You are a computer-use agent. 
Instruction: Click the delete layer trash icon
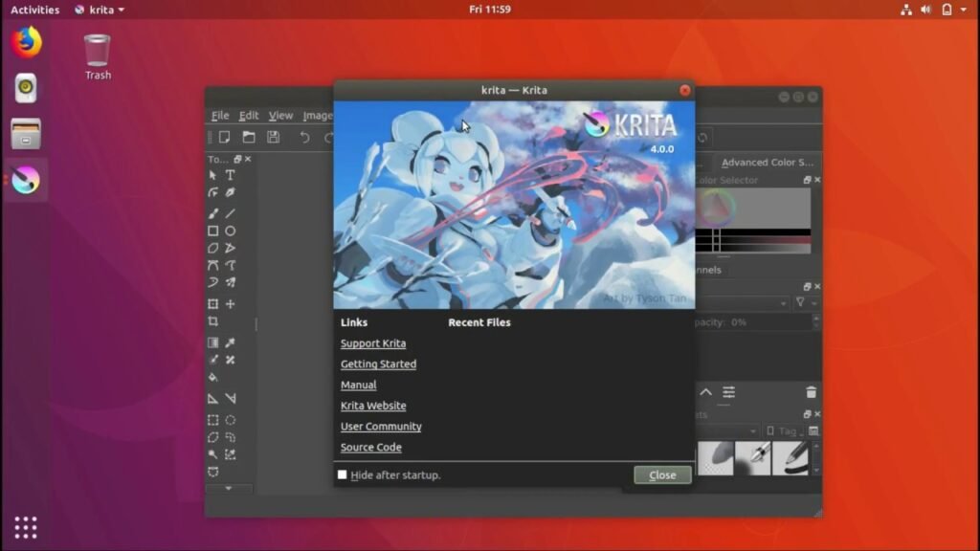pos(811,392)
